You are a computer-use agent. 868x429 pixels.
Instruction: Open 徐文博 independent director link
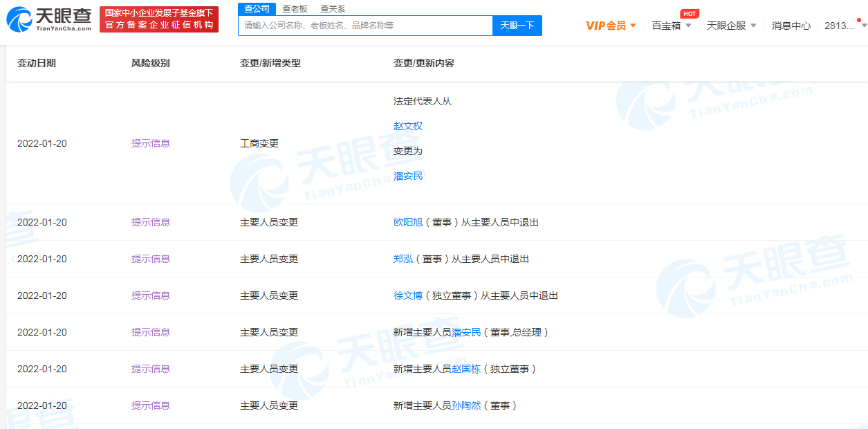click(408, 295)
